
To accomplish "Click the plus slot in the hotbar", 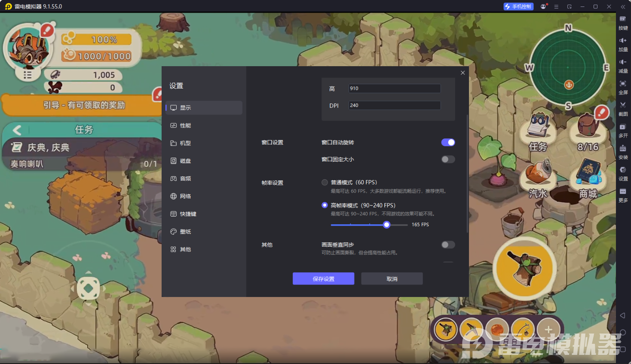I will tap(548, 330).
